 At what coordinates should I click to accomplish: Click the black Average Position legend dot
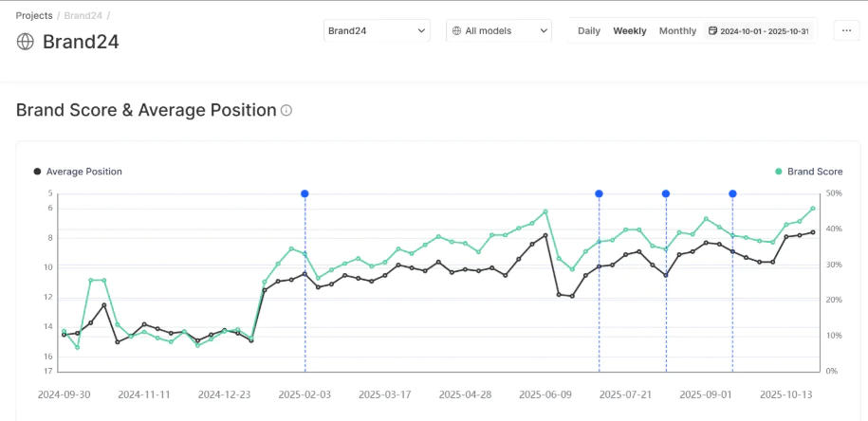point(37,172)
